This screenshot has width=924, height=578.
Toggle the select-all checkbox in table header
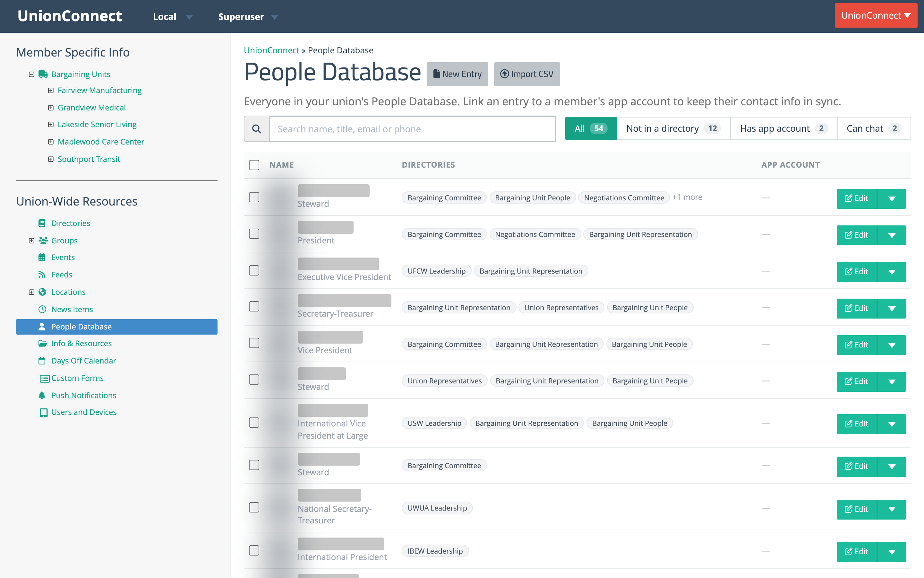tap(254, 165)
